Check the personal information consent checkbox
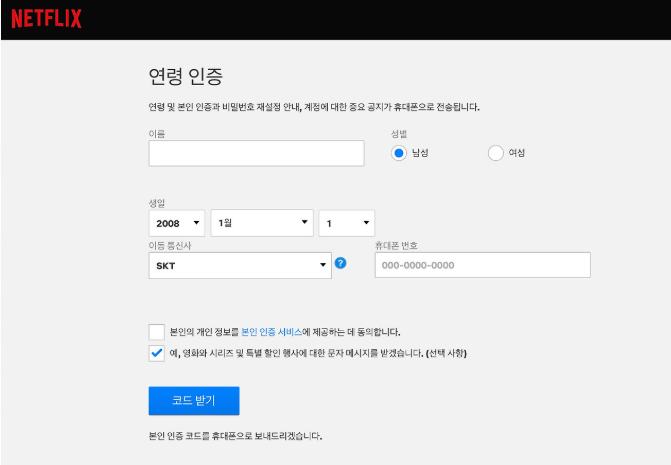This screenshot has height=465, width=671. pyautogui.click(x=157, y=332)
